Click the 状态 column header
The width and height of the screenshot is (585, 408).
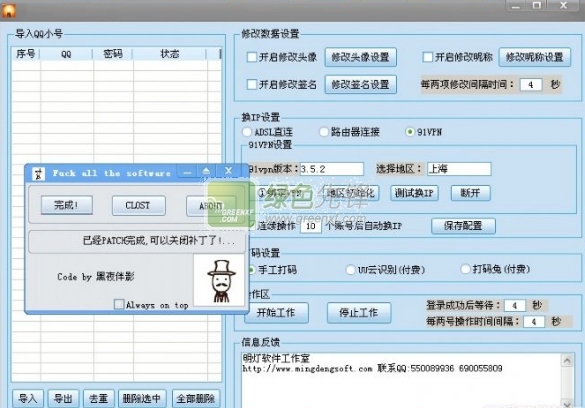coord(169,54)
